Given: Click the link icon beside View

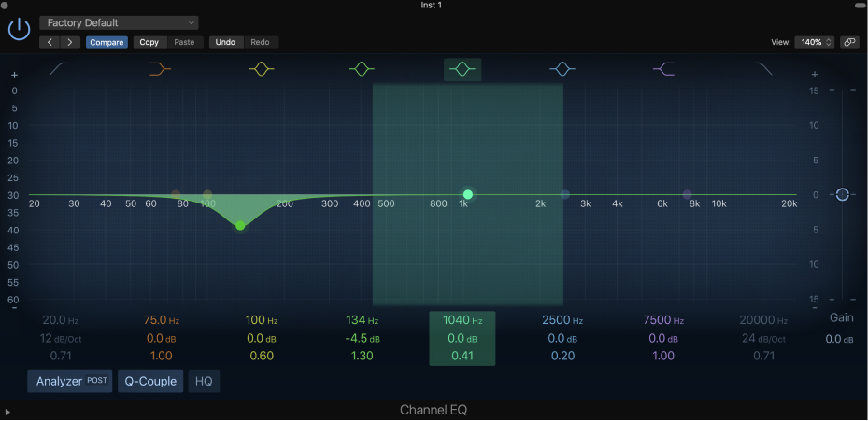Looking at the screenshot, I should tap(849, 42).
